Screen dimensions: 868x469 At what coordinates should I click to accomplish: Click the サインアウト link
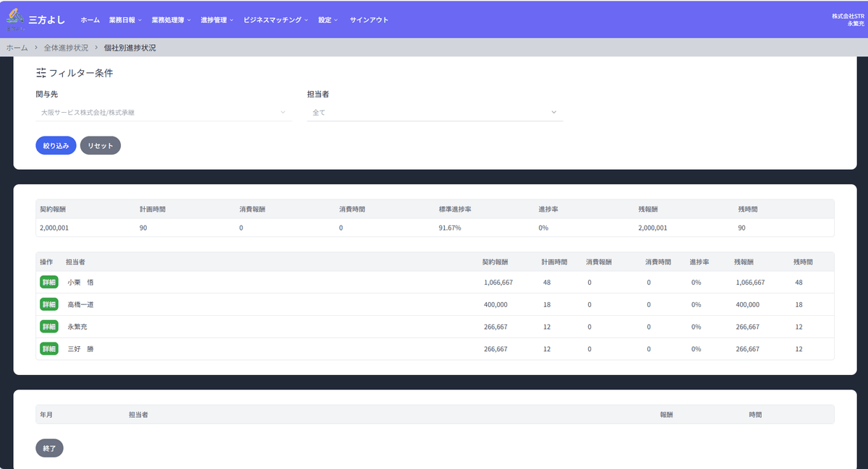pyautogui.click(x=369, y=20)
